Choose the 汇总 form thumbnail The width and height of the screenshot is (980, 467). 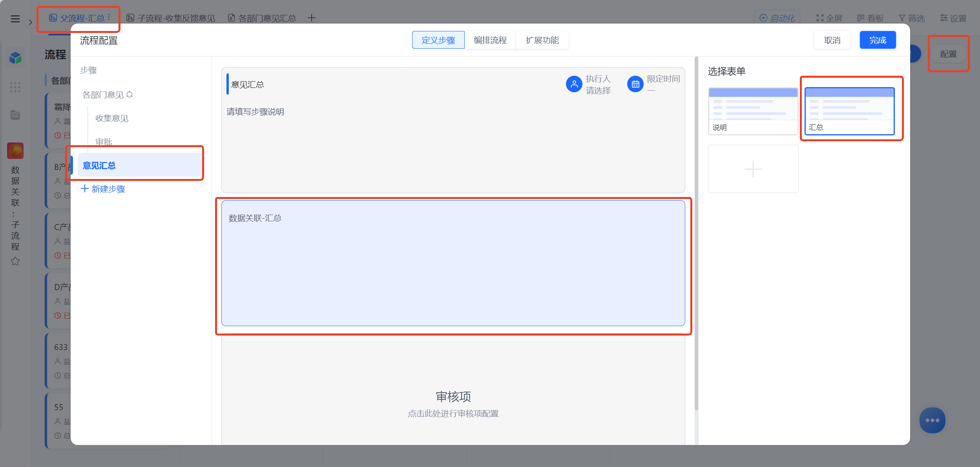click(849, 111)
